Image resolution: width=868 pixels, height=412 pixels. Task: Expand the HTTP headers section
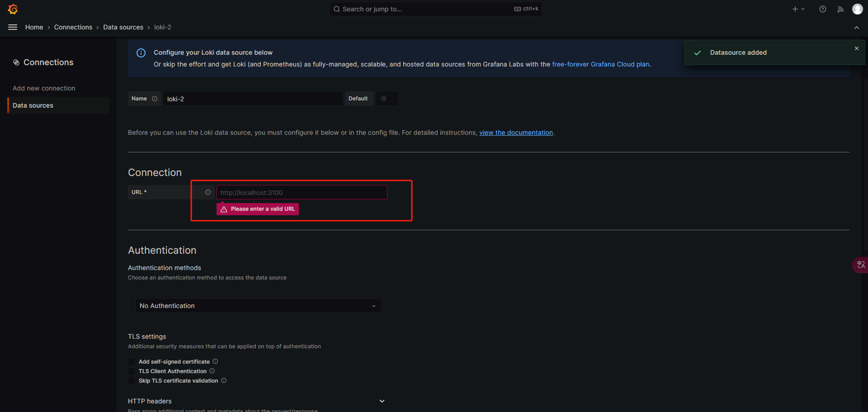click(382, 401)
